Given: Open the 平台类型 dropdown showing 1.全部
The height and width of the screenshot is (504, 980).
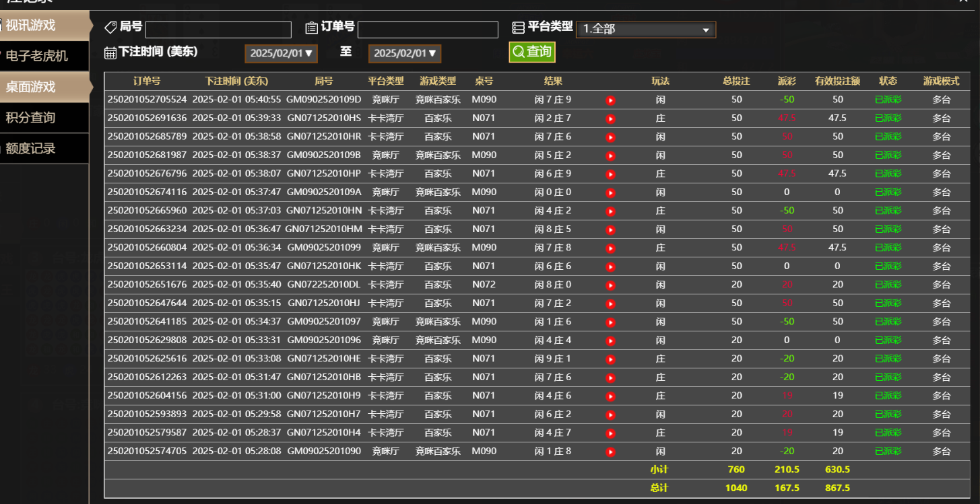Looking at the screenshot, I should (645, 30).
